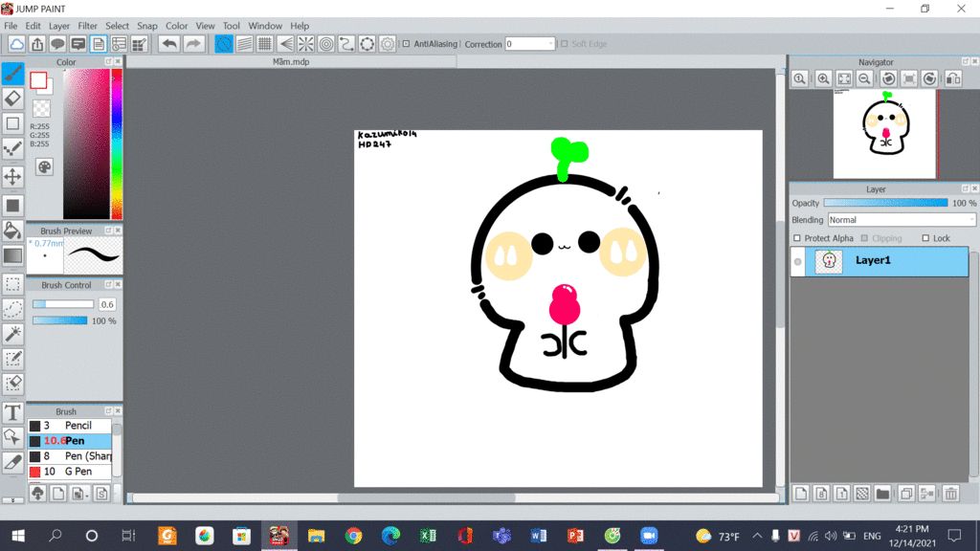Open the File menu
Viewport: 980px width, 551px height.
(11, 26)
